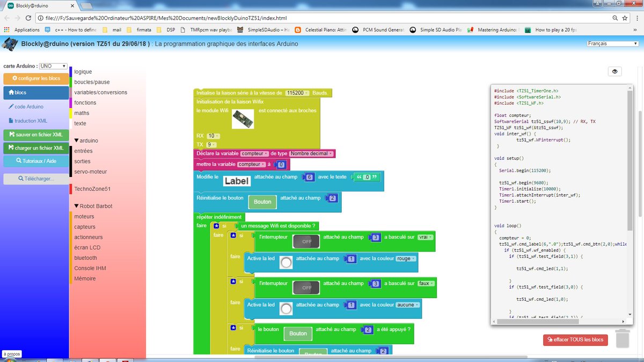The image size is (644, 362).
Task: Select the 'maths' toolbox category
Action: (x=81, y=113)
